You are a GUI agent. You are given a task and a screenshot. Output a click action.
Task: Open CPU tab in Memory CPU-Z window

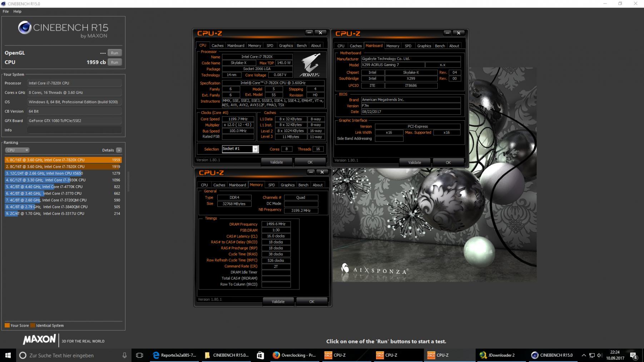coord(204,185)
